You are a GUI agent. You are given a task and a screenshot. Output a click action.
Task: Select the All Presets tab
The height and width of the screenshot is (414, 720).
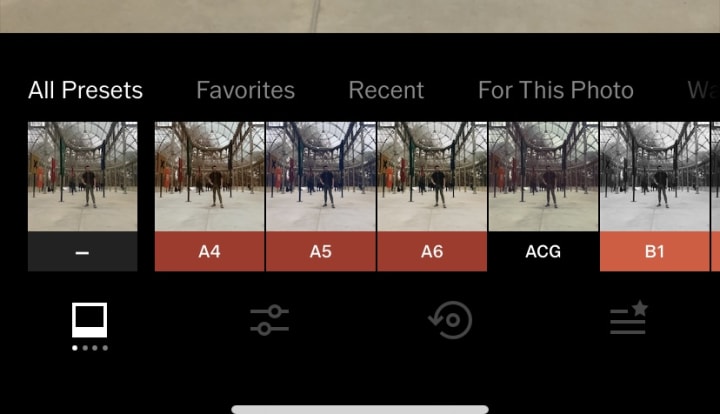85,90
